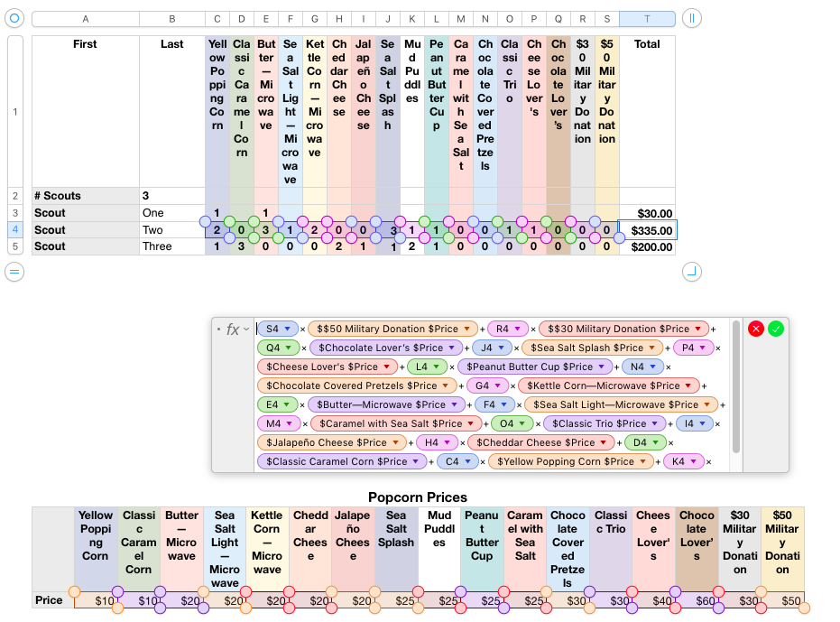Open the Q4 reference token dropdown

point(289,348)
